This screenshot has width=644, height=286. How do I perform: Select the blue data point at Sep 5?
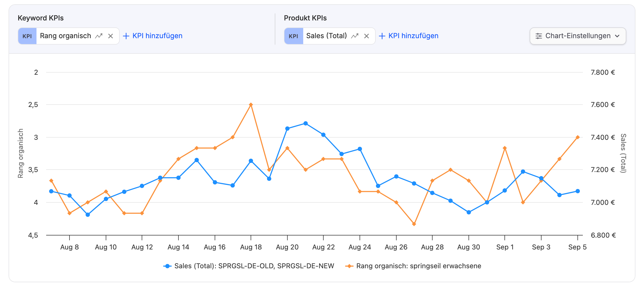click(577, 191)
